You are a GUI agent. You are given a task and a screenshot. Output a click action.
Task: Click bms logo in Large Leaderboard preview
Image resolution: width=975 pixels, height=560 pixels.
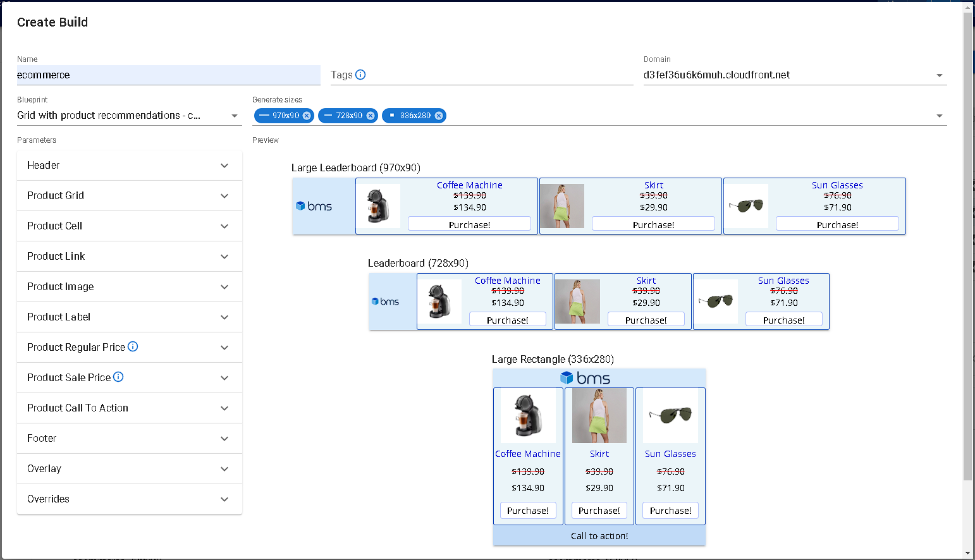[314, 206]
